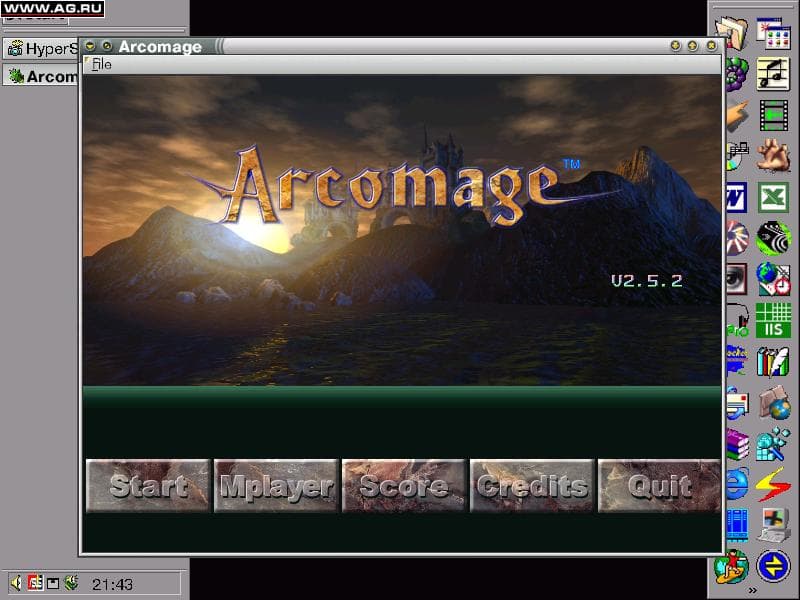
Task: Launch Internet Explorer from the launcher
Action: [738, 485]
